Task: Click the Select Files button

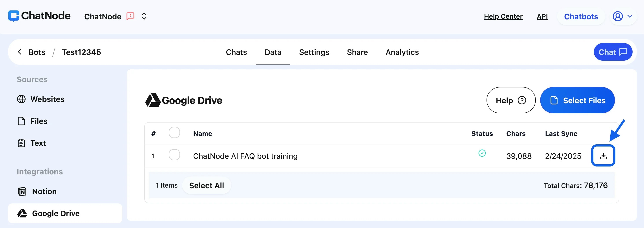Action: click(577, 100)
